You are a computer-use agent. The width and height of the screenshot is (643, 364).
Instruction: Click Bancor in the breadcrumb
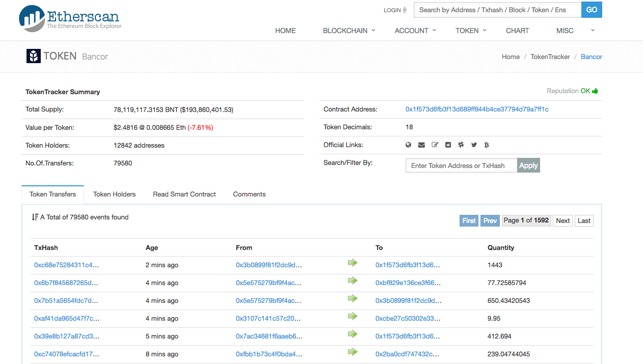click(x=592, y=57)
